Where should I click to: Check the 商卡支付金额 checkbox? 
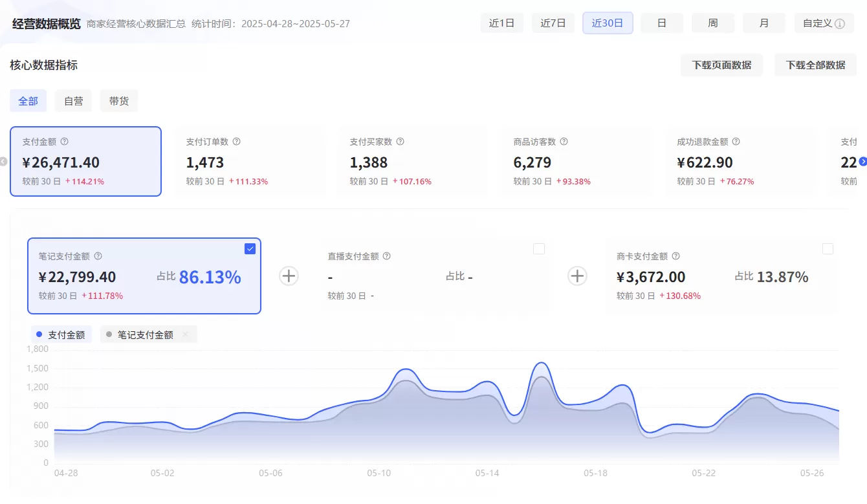828,248
